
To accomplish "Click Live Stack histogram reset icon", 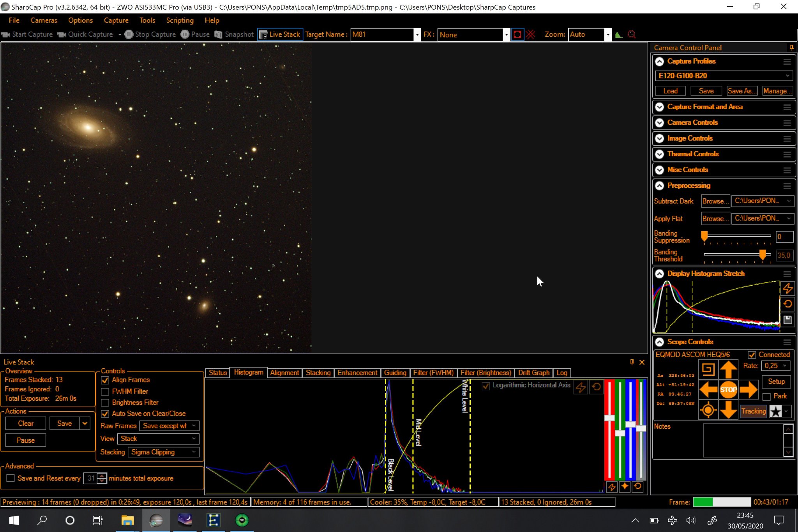I will (x=596, y=387).
